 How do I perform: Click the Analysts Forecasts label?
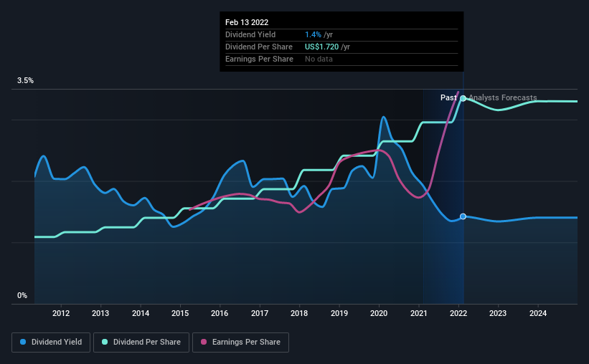tap(503, 97)
